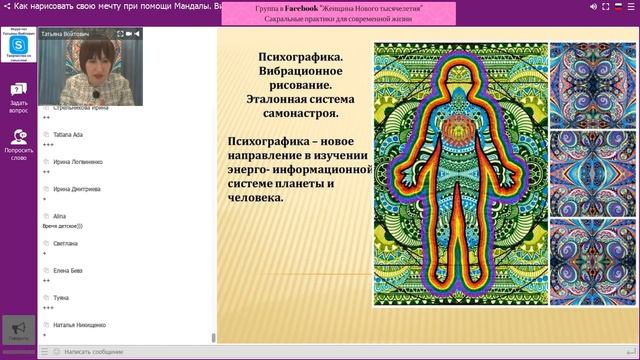The image size is (640, 360).
Task: Open chat options menu beside message field
Action: (x=44, y=351)
